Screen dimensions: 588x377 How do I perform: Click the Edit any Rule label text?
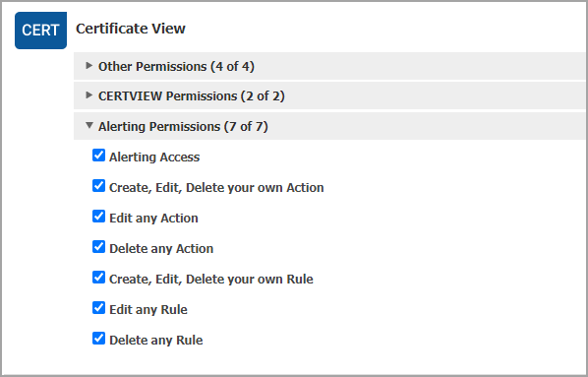tap(148, 309)
